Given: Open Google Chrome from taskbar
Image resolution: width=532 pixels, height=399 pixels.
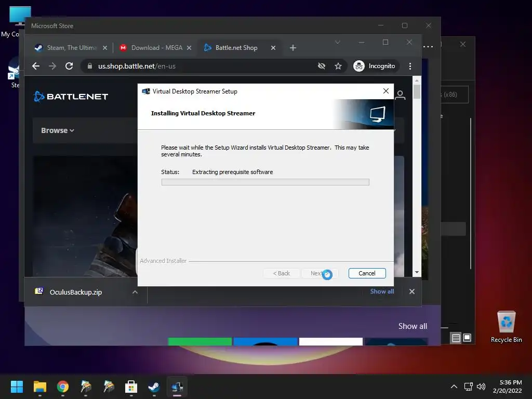Looking at the screenshot, I should click(x=63, y=387).
